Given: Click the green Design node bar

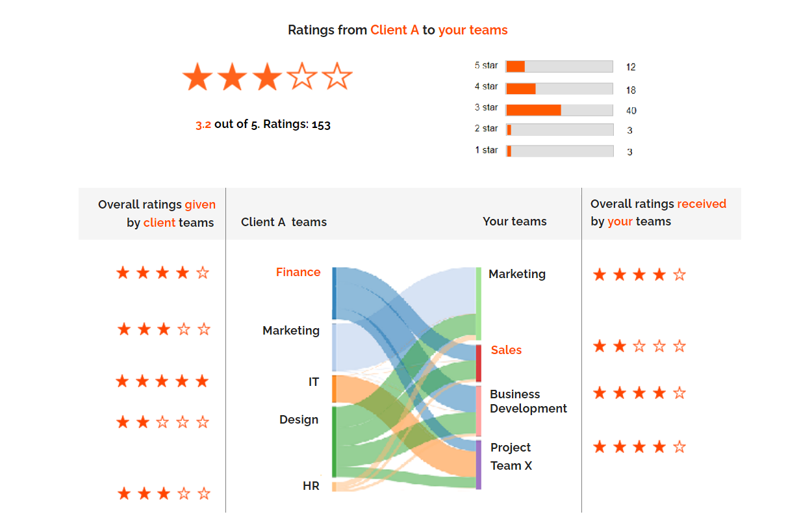Looking at the screenshot, I should pos(335,442).
